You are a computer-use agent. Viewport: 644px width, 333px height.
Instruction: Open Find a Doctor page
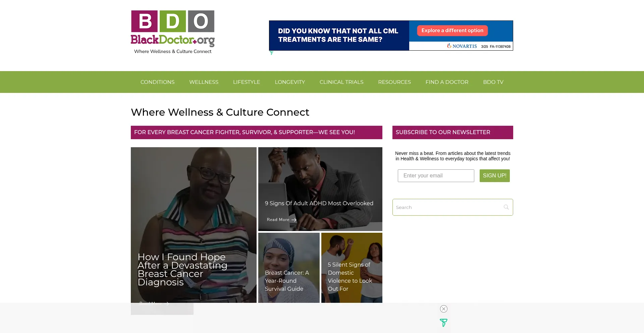[x=447, y=82]
